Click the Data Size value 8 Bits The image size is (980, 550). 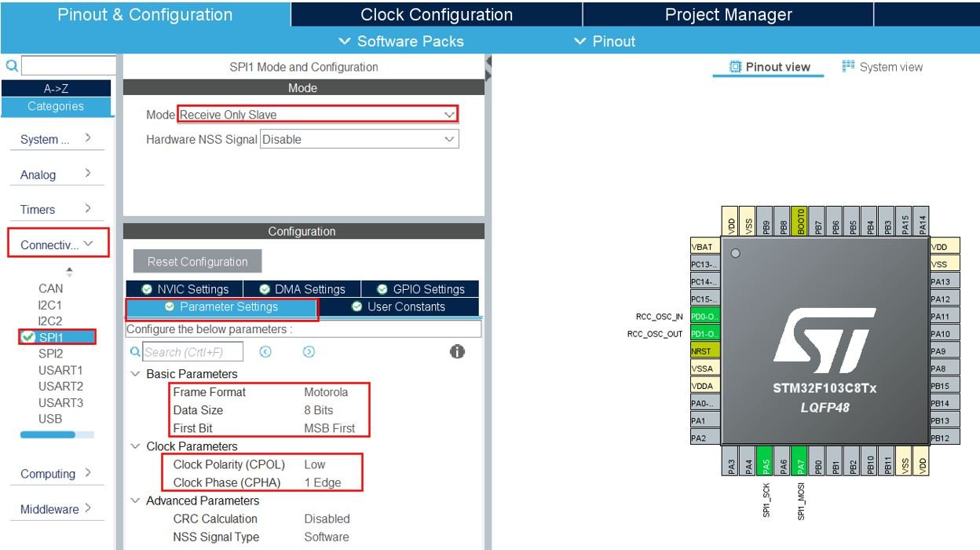pos(319,410)
